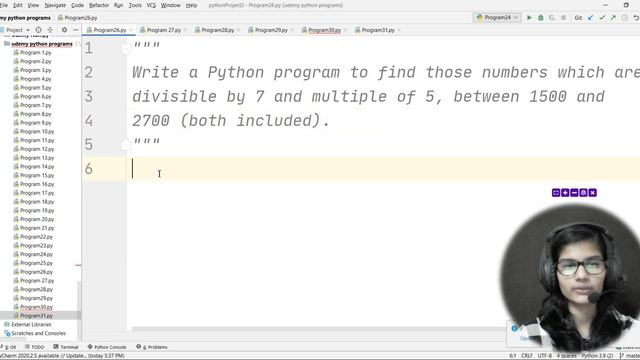Open the Navigate menu
This screenshot has width=640, height=360.
point(55,5)
